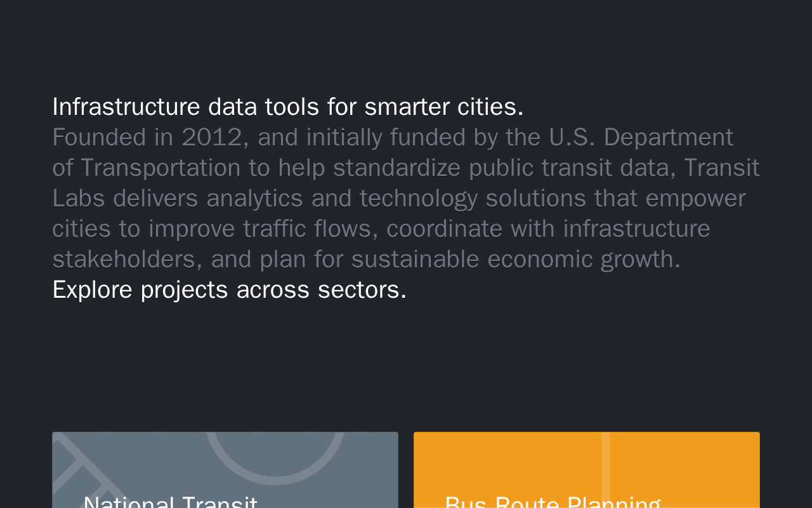This screenshot has height=508, width=812.
Task: Click the 'Infrastructure data tools for smarter cities.' headline
Action: tap(288, 107)
